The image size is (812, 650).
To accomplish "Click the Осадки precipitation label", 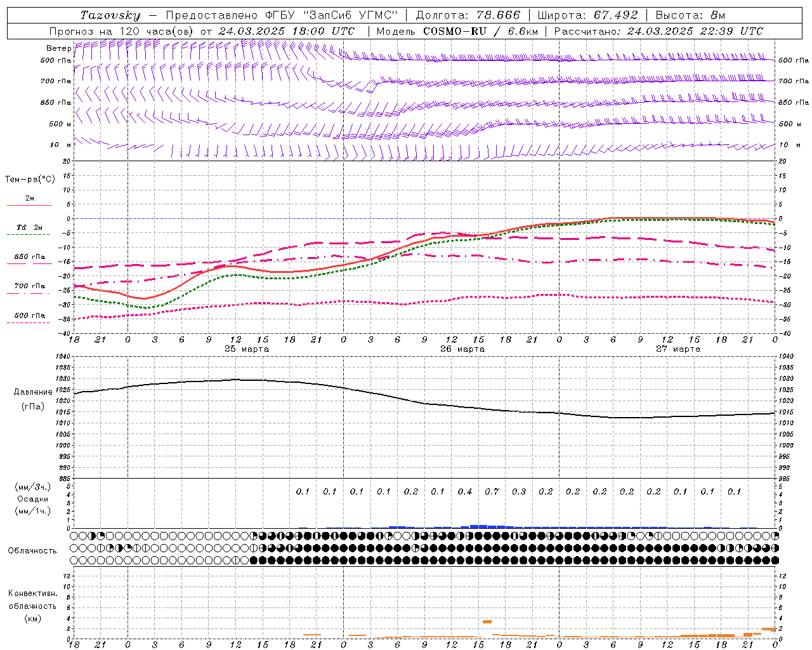I will [33, 499].
